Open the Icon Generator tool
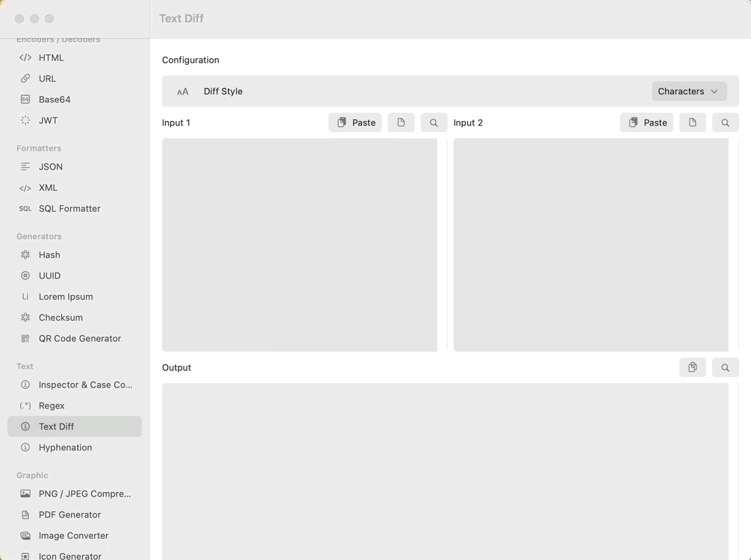 click(74, 556)
